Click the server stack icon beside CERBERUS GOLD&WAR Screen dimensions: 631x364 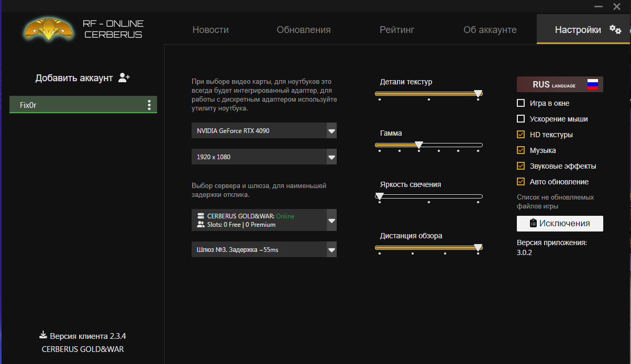pyautogui.click(x=201, y=216)
